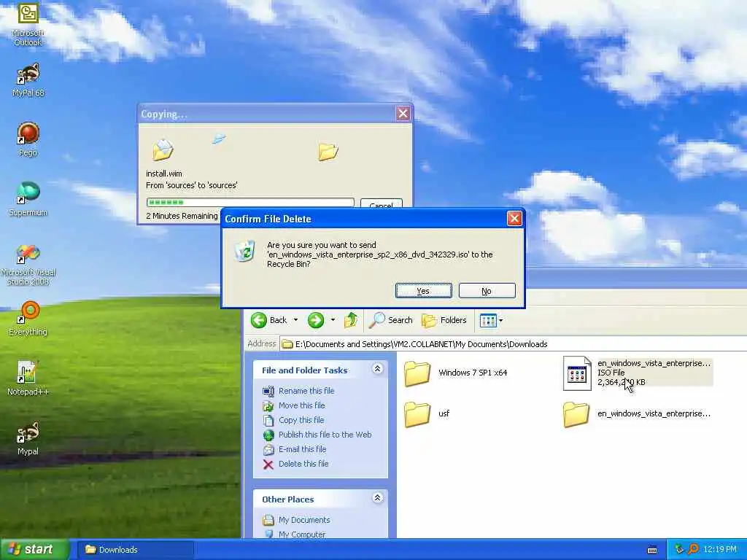747x560 pixels.
Task: Select en_windows_vista_enterprise ISO file
Action: (638, 373)
